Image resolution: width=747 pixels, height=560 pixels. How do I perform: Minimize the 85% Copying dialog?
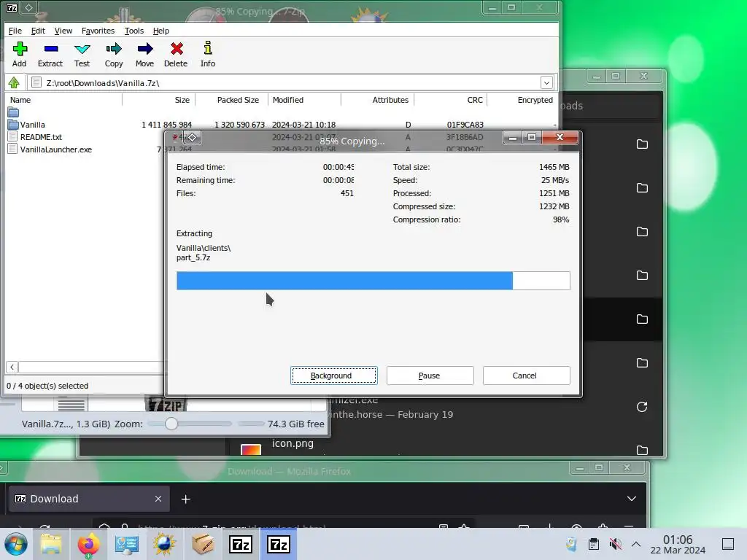[513, 138]
